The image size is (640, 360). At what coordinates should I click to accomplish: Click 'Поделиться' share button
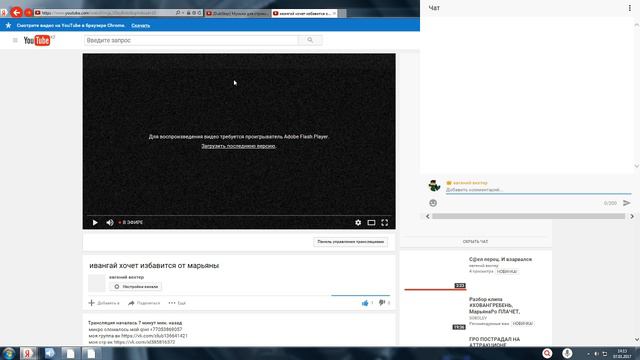tap(144, 303)
